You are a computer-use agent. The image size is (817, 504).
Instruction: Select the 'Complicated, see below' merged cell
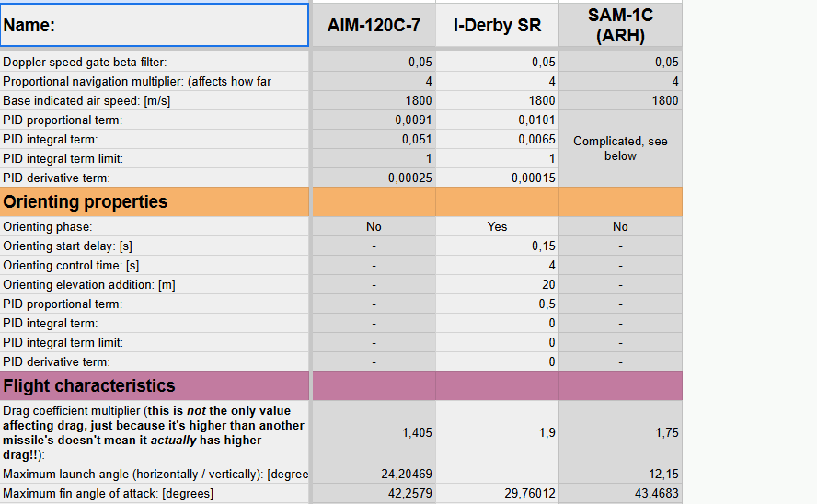(x=620, y=148)
